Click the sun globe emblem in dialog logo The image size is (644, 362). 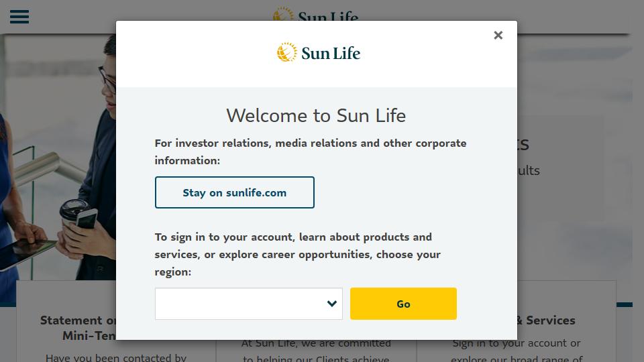tap(286, 52)
